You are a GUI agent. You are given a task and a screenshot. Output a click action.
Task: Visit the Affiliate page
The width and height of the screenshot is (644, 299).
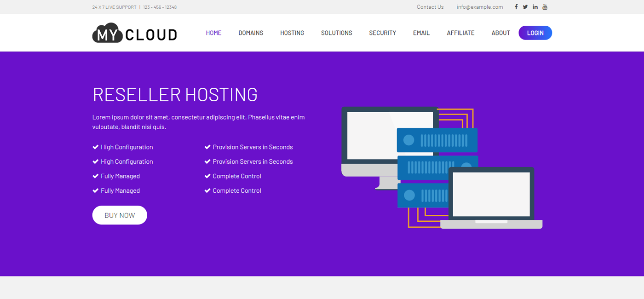pyautogui.click(x=460, y=33)
